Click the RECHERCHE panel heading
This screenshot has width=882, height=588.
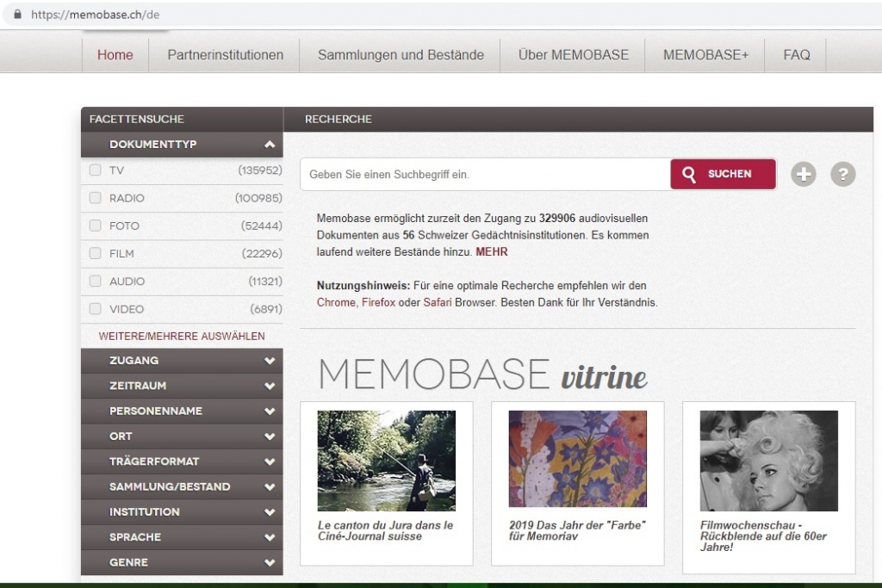click(x=338, y=119)
